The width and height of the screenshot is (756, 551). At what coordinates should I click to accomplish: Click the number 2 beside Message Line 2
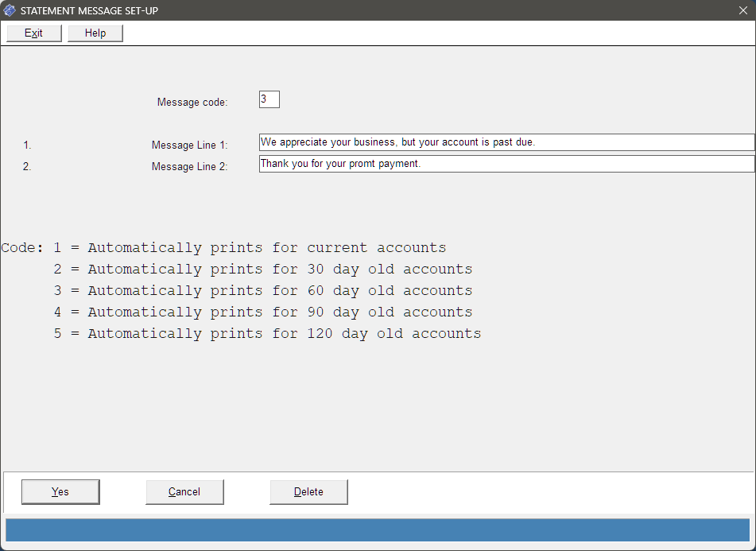[x=27, y=166]
